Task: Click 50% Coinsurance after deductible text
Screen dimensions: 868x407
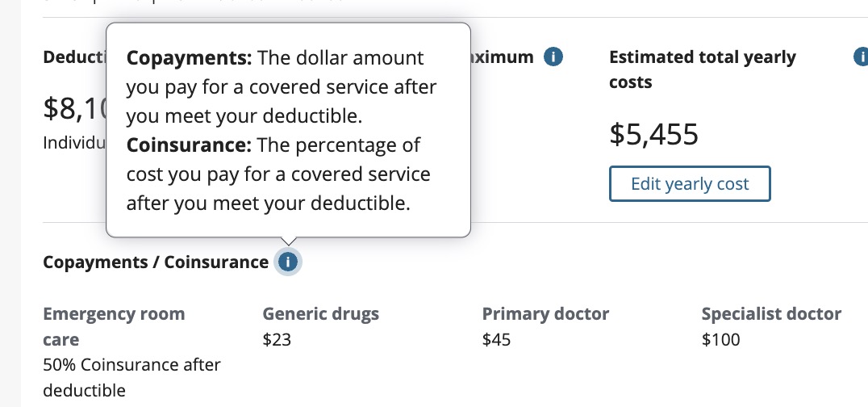Action: pyautogui.click(x=131, y=378)
